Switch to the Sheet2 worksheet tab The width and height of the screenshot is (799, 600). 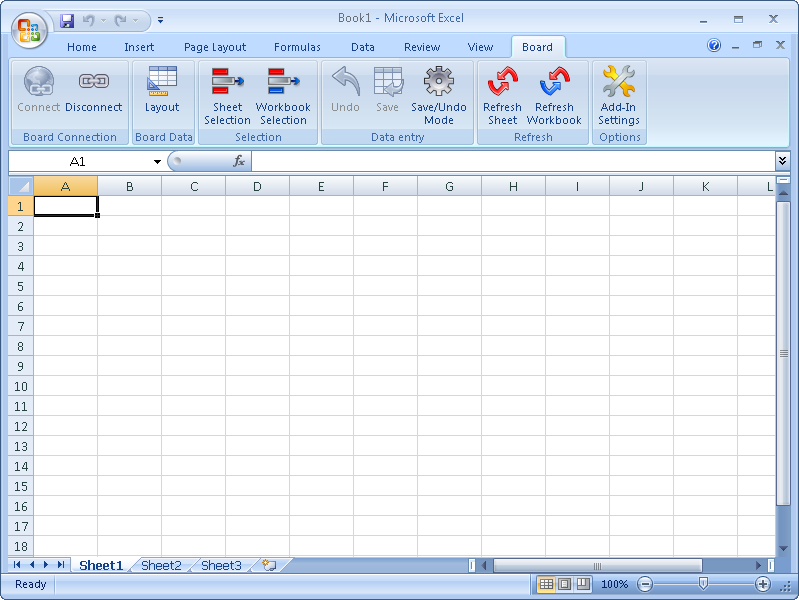click(161, 565)
